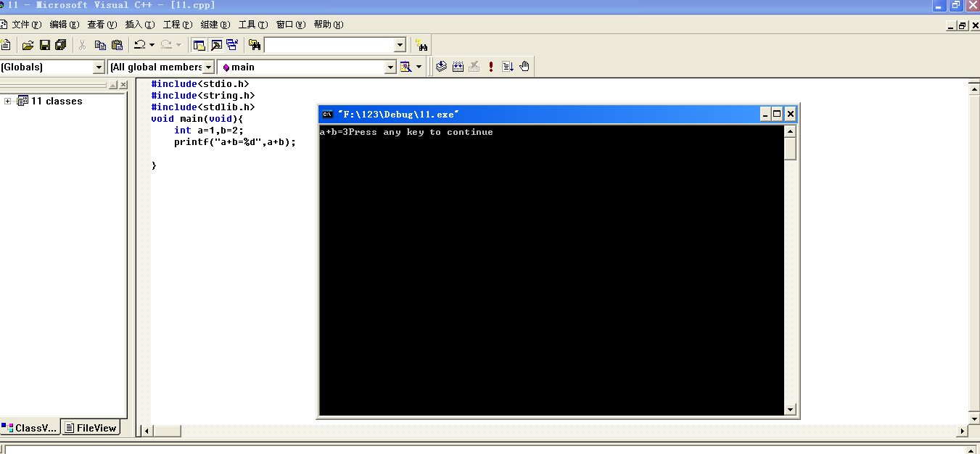Open the (Globals) class dropdown
Screen dimensions: 980x454
click(99, 67)
